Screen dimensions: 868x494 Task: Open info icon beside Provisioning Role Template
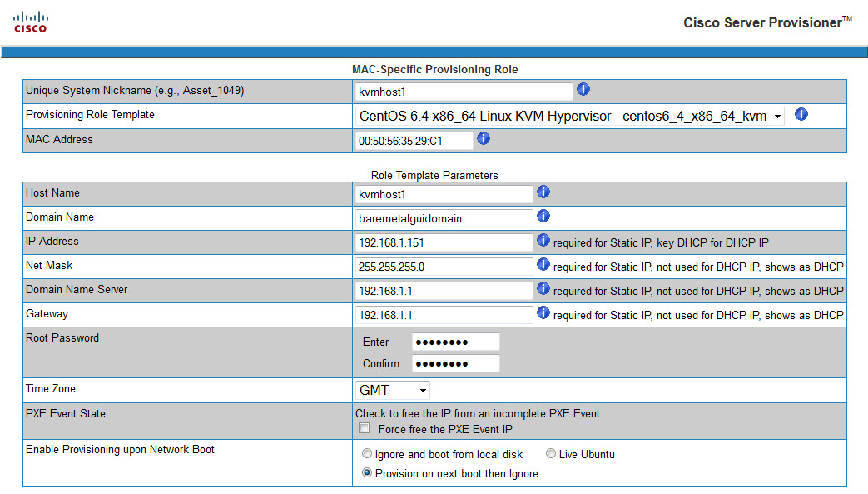[x=801, y=115]
